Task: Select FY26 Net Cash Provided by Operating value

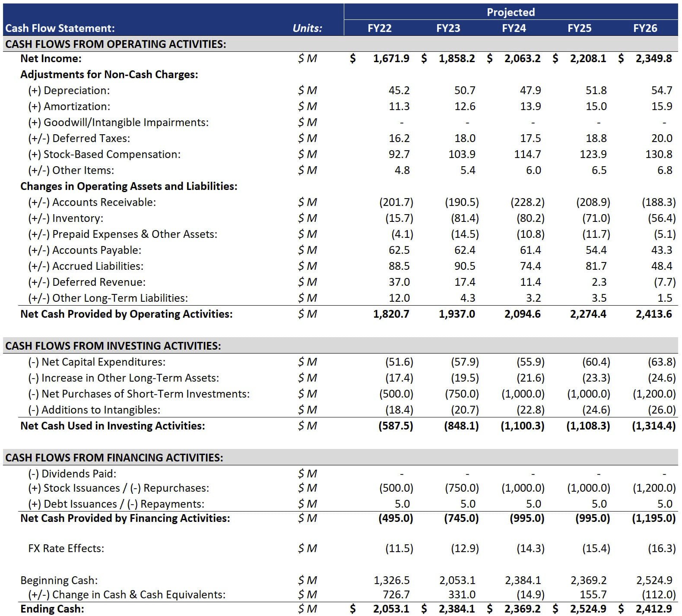Action: (x=653, y=314)
